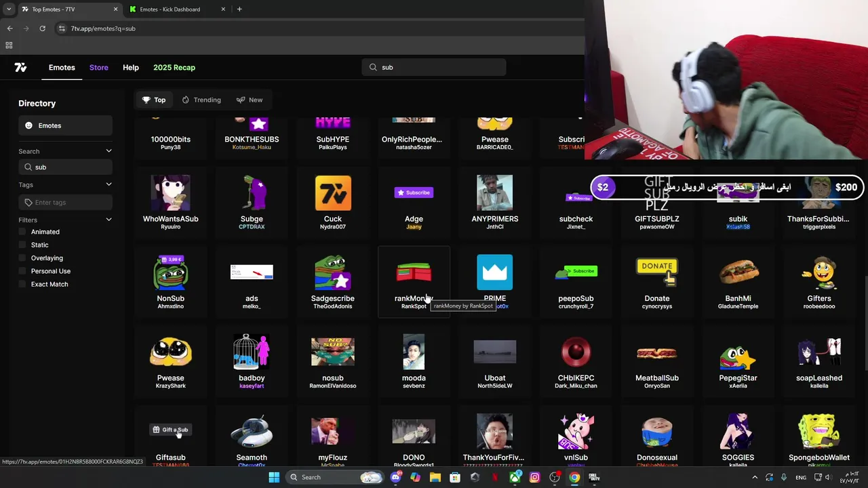The height and width of the screenshot is (488, 868).
Task: Switch to the Trending emotes tab
Action: 201,100
